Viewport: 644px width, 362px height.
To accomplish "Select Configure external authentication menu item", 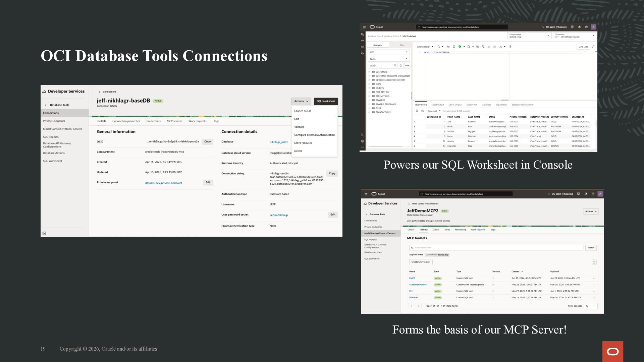I will [x=315, y=135].
